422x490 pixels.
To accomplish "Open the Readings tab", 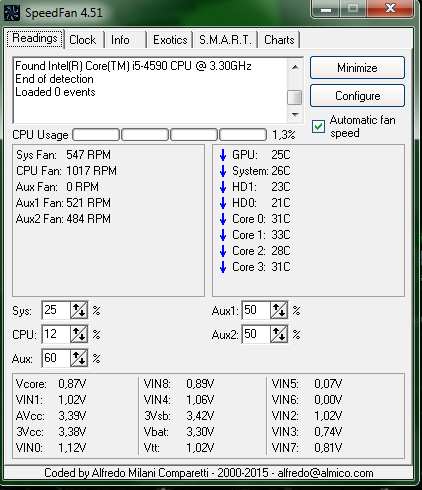I will (35, 39).
